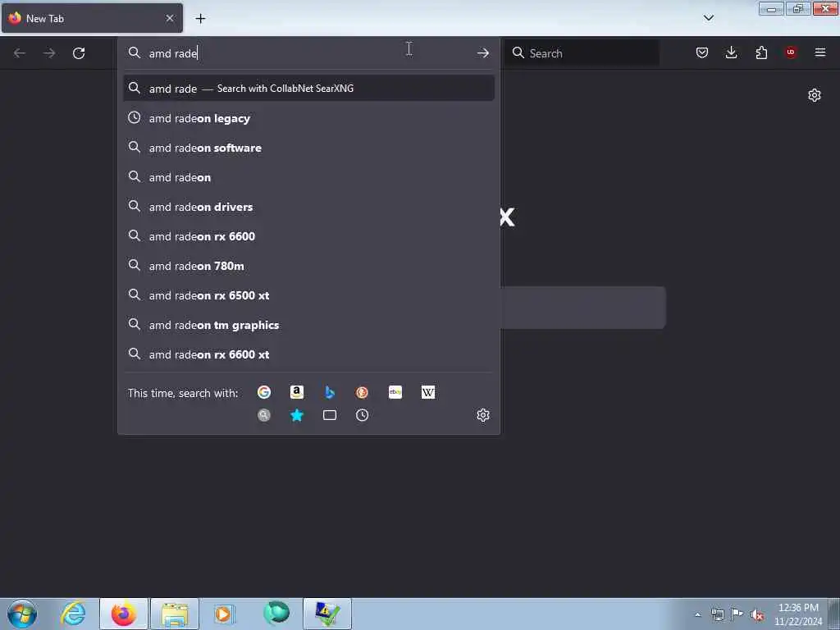Open the Firefox application menu
840x630 pixels.
(820, 52)
